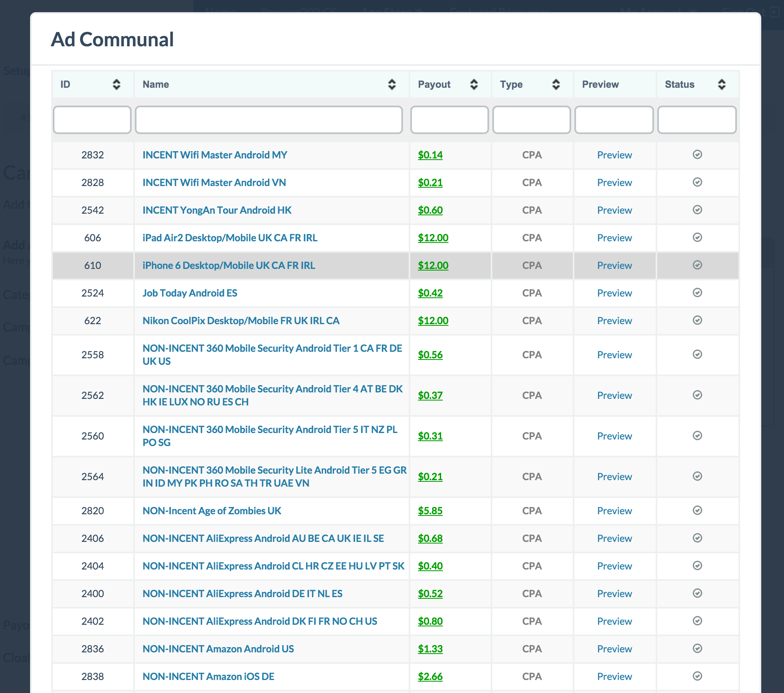Toggle status for offer 2406 AliExpress Android

pos(697,538)
